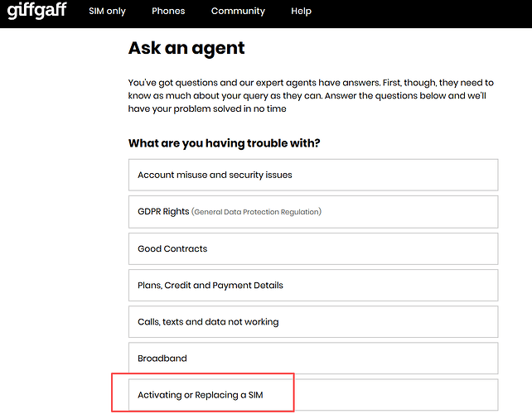Click empty area of black navigation bar

[421, 13]
